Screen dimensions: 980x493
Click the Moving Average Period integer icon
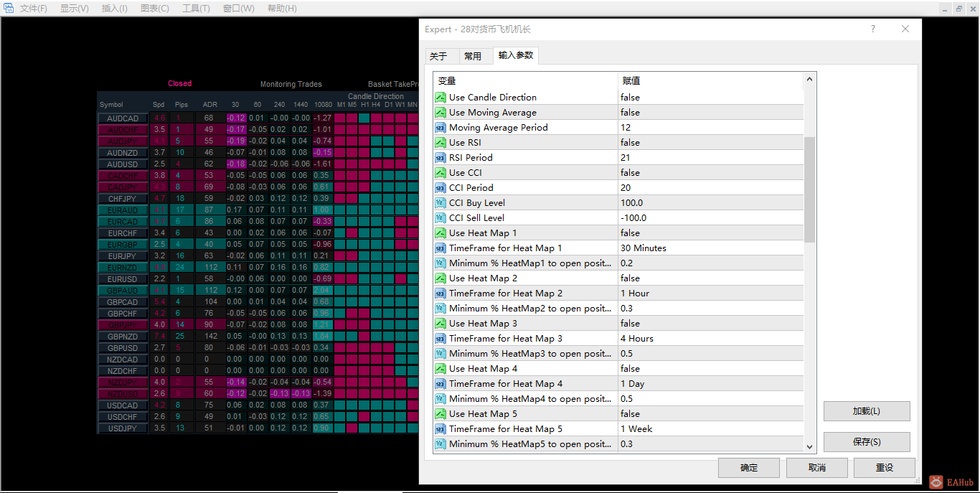coord(440,128)
